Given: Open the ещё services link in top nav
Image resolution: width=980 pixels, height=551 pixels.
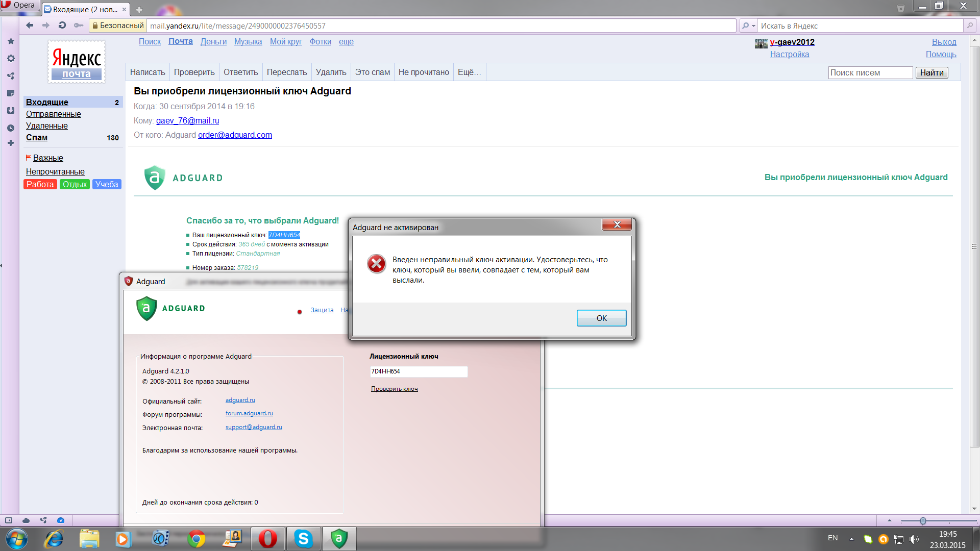Looking at the screenshot, I should [346, 42].
